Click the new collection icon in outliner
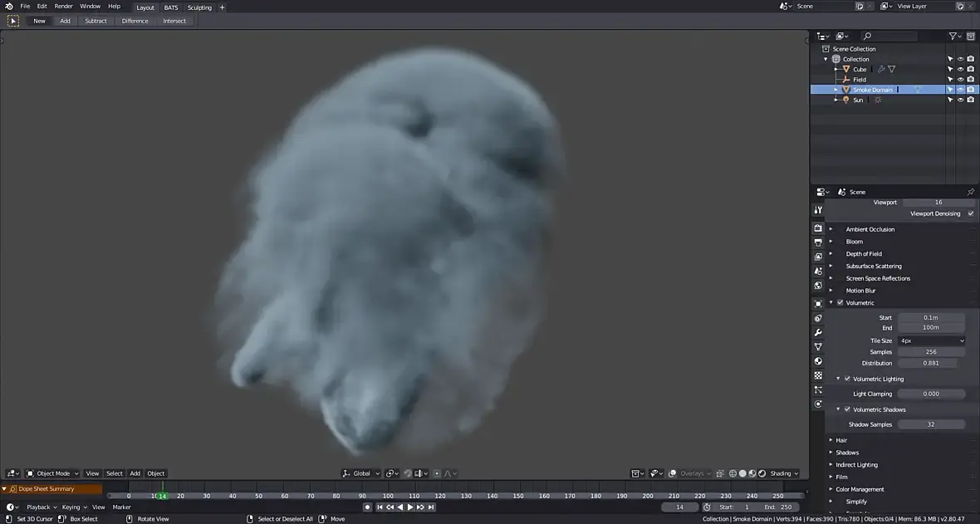Screen dimensions: 980x524 click(x=971, y=37)
